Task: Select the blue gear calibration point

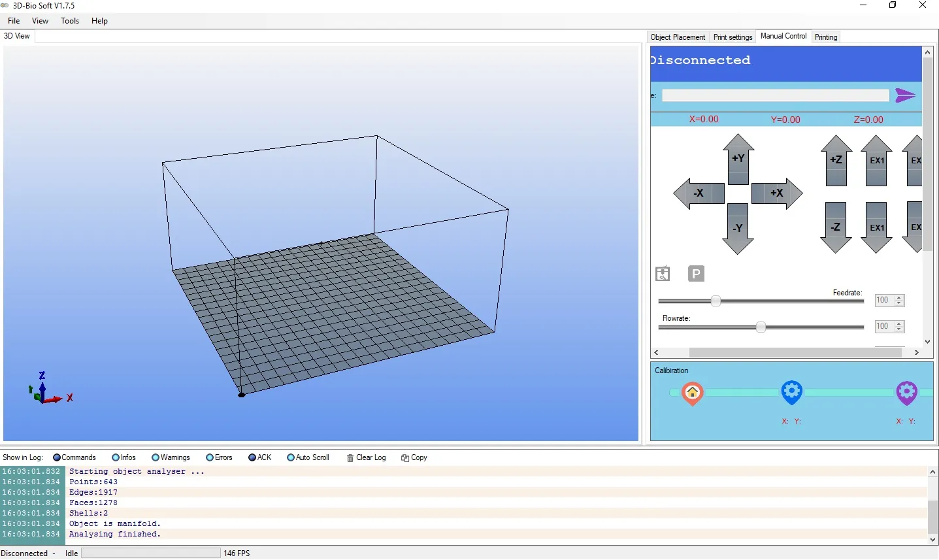Action: [791, 392]
